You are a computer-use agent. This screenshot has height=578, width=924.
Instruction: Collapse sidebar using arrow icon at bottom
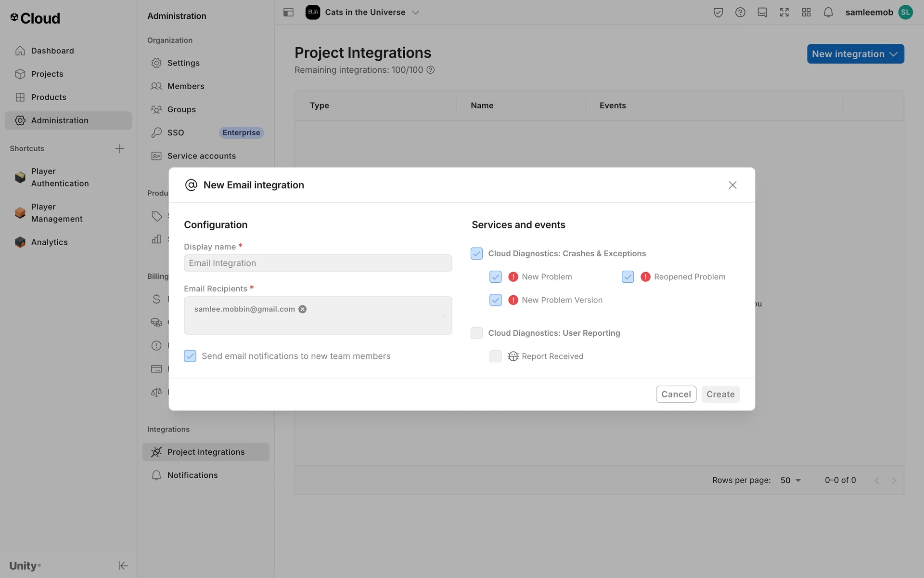tap(123, 565)
